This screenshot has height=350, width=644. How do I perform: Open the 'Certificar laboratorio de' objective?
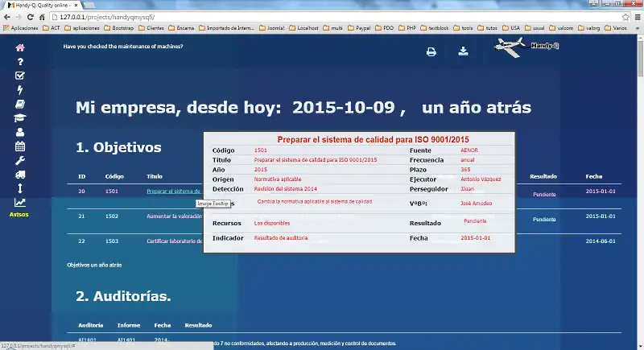pyautogui.click(x=174, y=241)
